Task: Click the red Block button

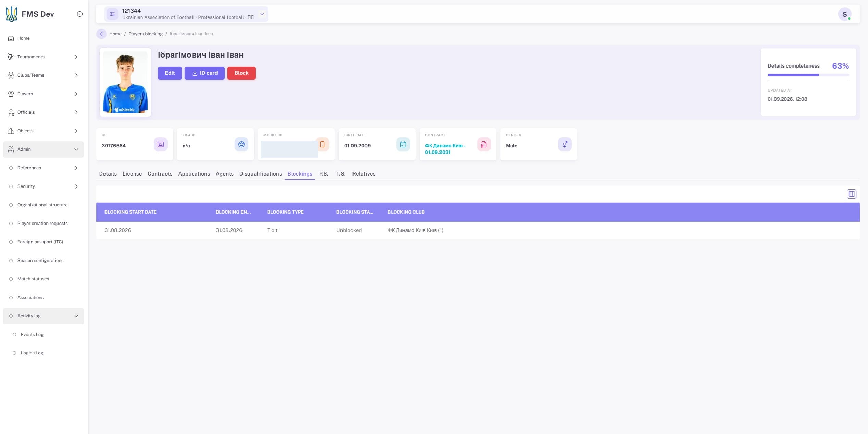Action: (x=241, y=73)
